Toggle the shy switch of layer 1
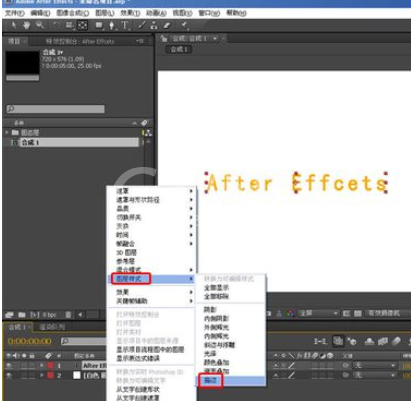This screenshot has height=401, width=411. point(276,366)
